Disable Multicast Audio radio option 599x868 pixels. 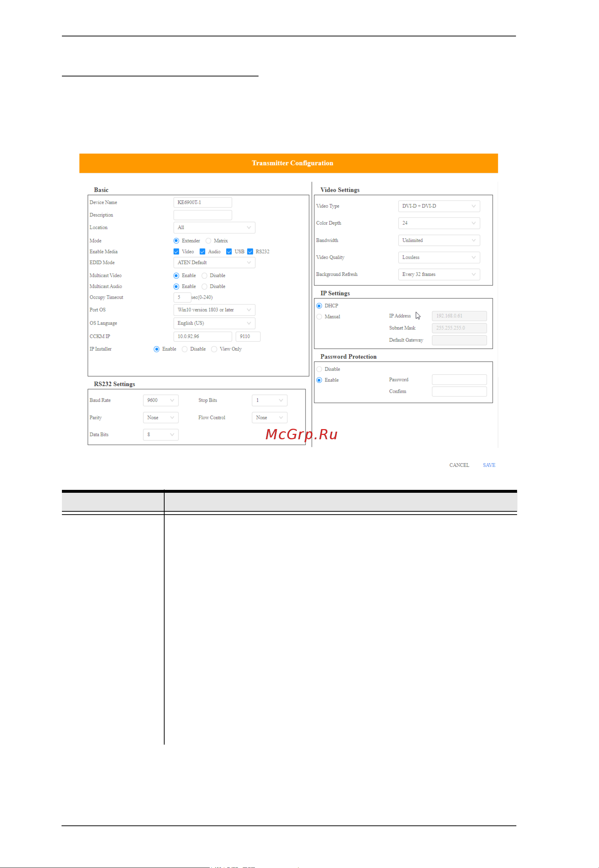[204, 286]
